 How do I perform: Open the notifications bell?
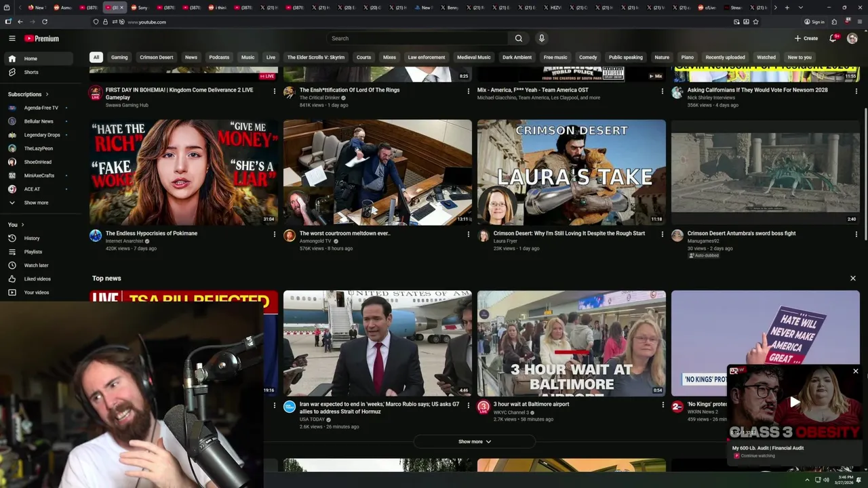tap(833, 39)
